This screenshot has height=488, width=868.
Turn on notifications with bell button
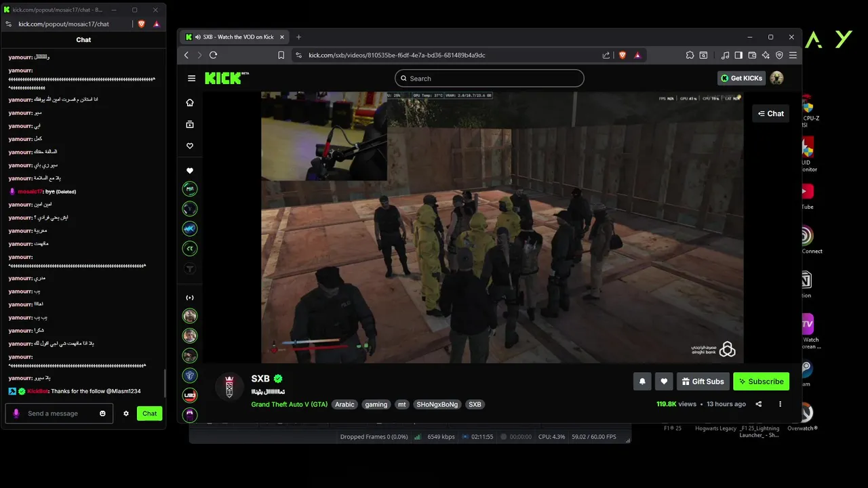pos(642,382)
